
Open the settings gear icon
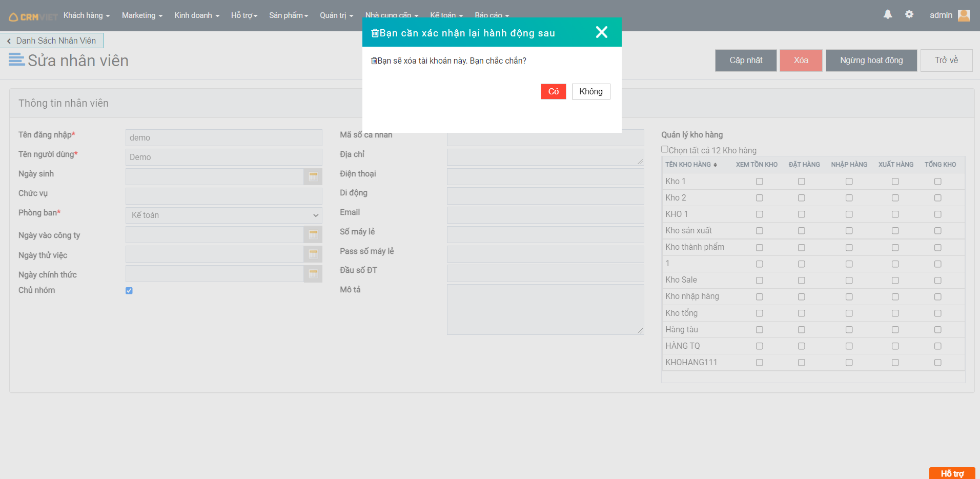tap(909, 15)
